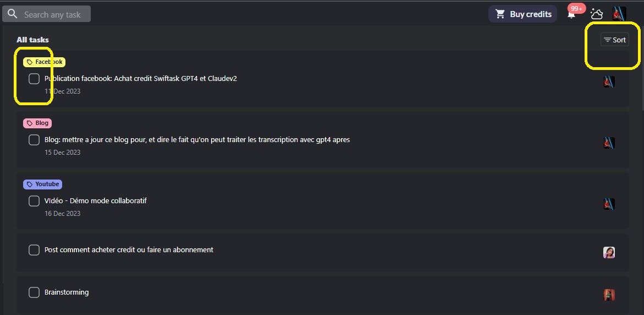
Task: Select the yellow Facebook tag
Action: (45, 62)
